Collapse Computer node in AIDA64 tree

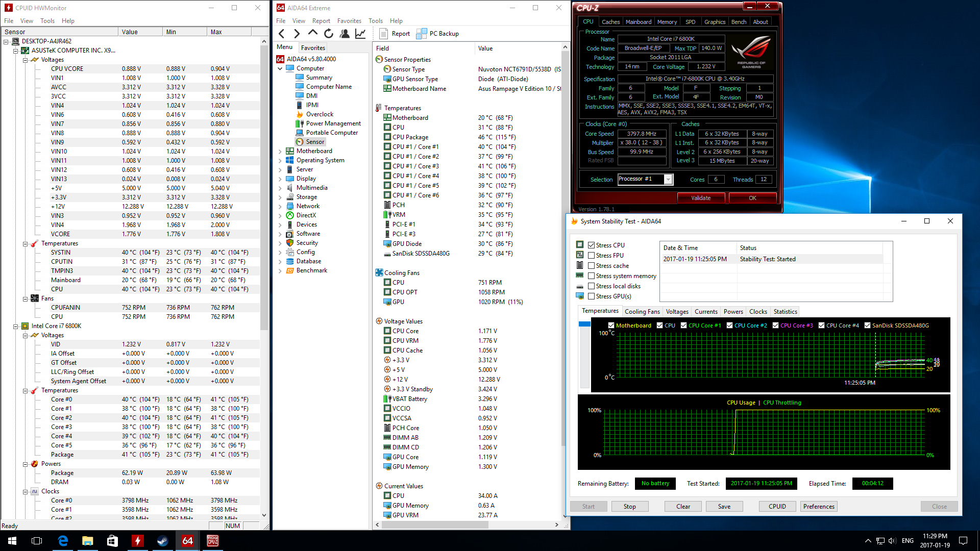[x=280, y=68]
